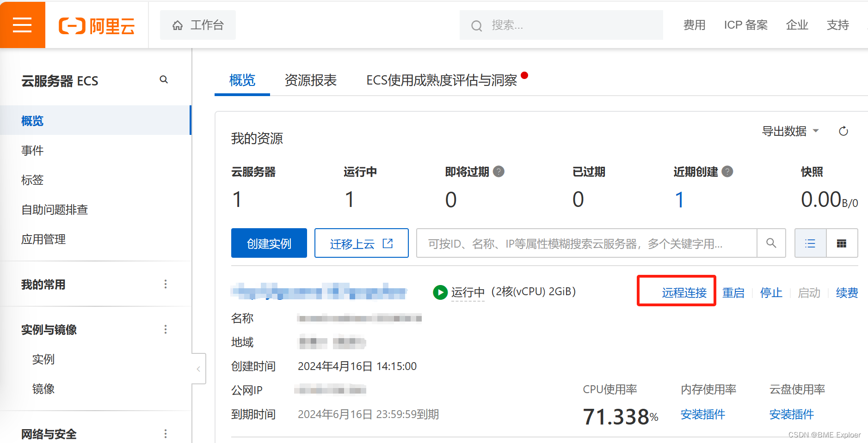Click the 近期创建 help question icon
This screenshot has height=443, width=868.
(727, 171)
